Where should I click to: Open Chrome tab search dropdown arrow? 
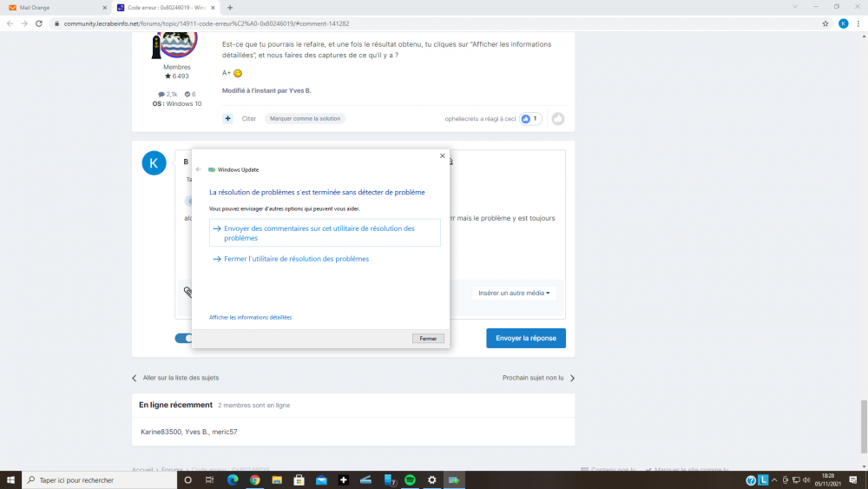[x=795, y=7]
